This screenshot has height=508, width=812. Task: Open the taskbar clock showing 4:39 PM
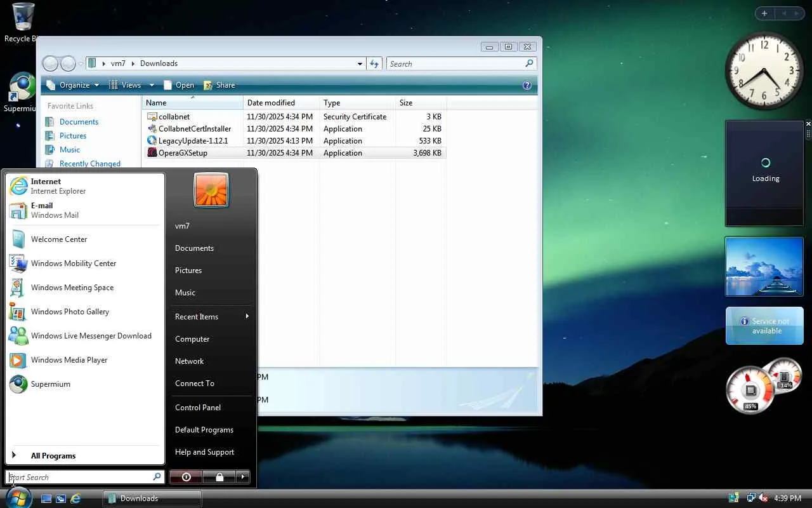point(788,498)
